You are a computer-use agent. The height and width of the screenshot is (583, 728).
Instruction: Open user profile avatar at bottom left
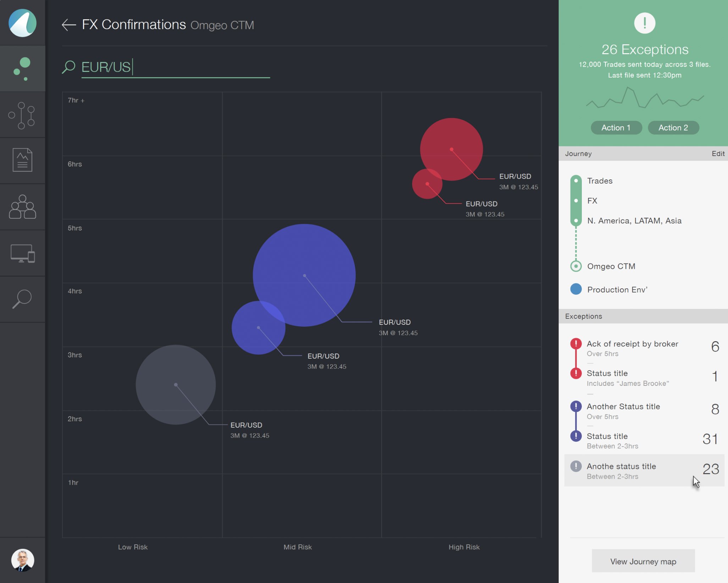(x=22, y=560)
